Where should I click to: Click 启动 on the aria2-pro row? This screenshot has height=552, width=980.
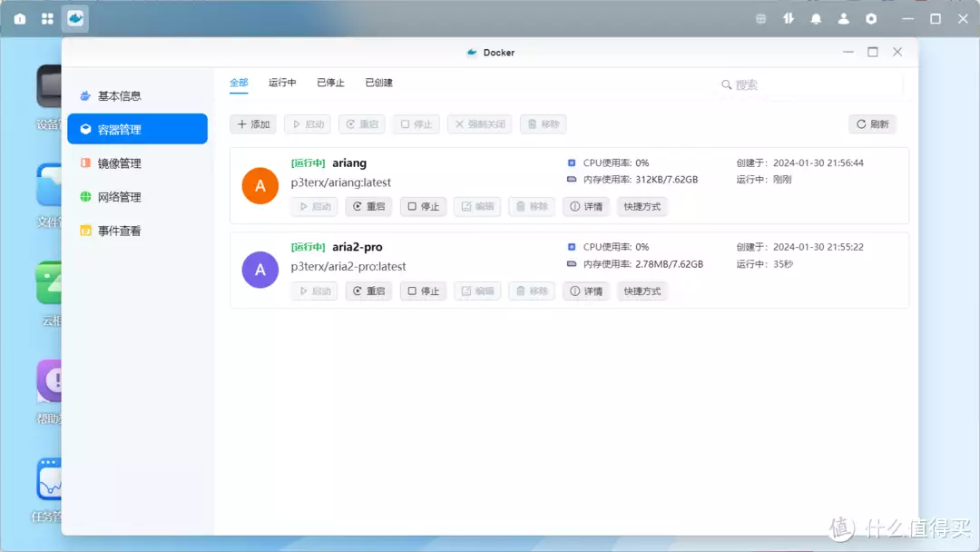[314, 291]
